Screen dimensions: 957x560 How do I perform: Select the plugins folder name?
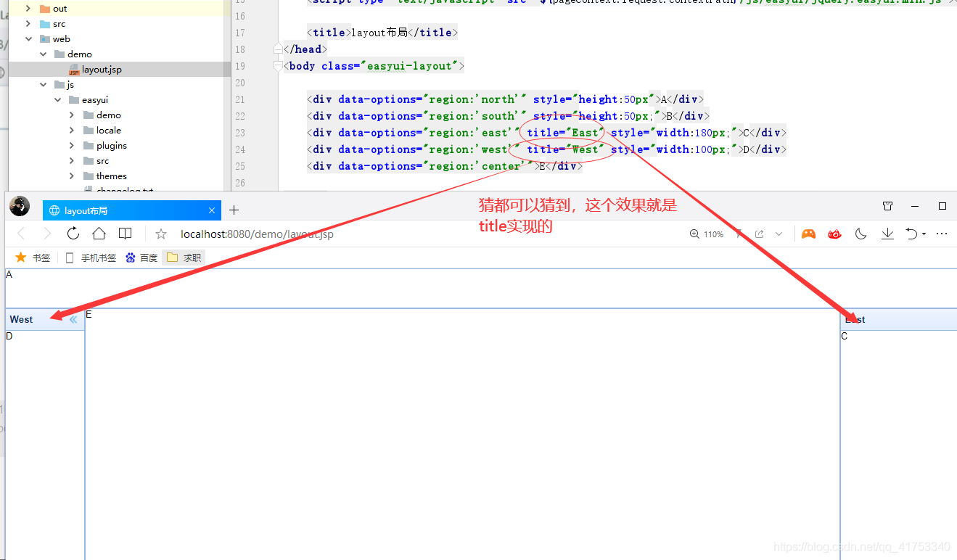[x=112, y=146]
